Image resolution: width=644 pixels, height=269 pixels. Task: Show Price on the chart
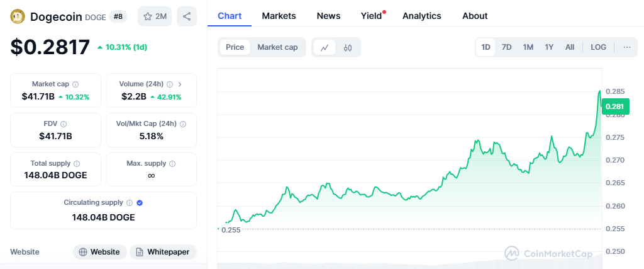tap(235, 47)
